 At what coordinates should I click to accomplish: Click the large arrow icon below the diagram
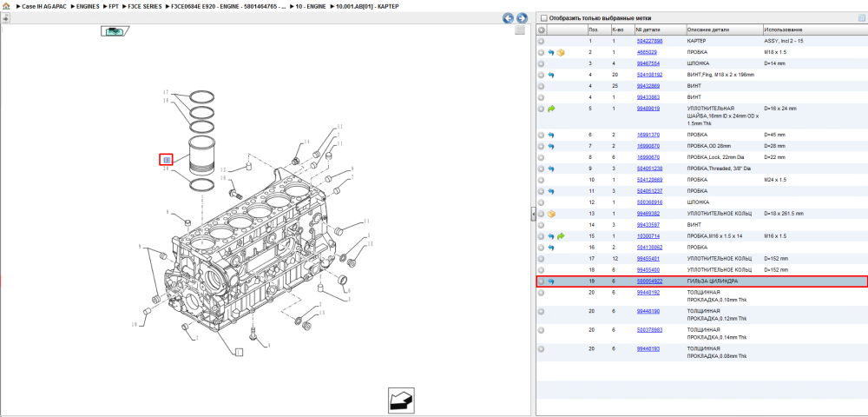click(x=401, y=401)
